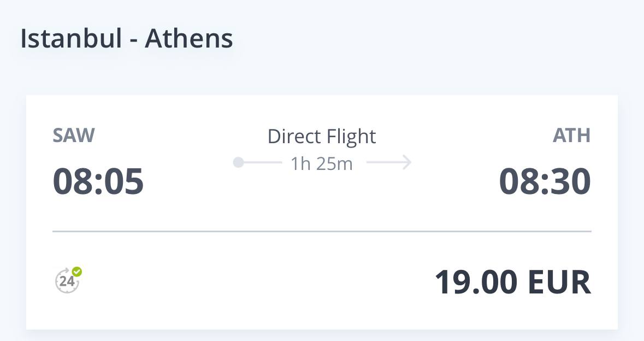Image resolution: width=644 pixels, height=341 pixels.
Task: Click the divider line above the price
Action: [x=322, y=231]
